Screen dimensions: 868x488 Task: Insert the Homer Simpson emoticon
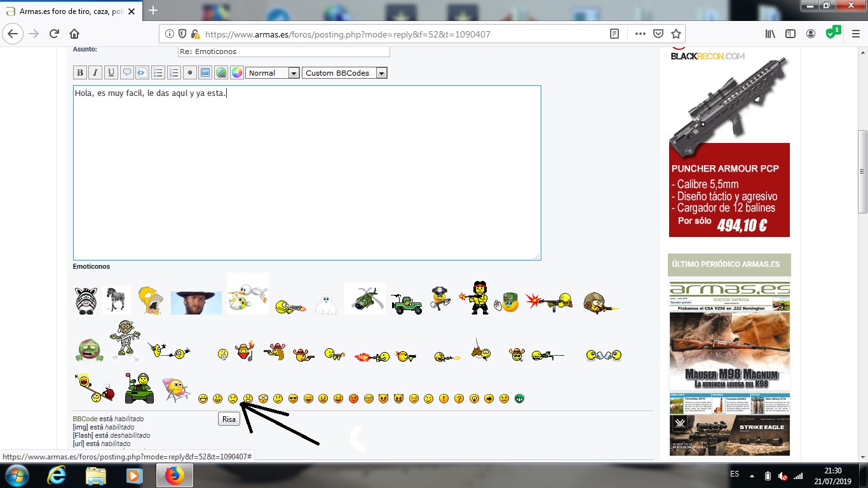(151, 300)
